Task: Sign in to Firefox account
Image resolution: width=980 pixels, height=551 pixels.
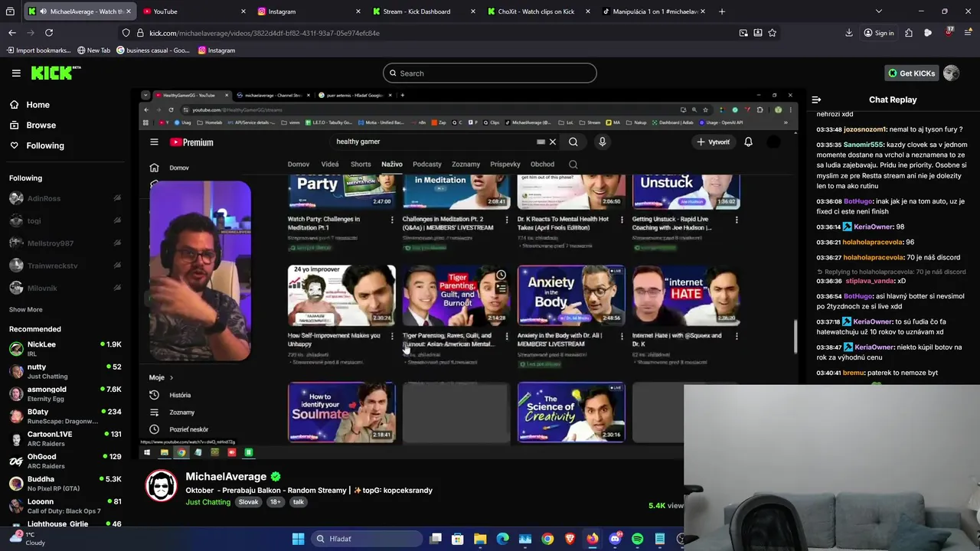Action: 878,33
